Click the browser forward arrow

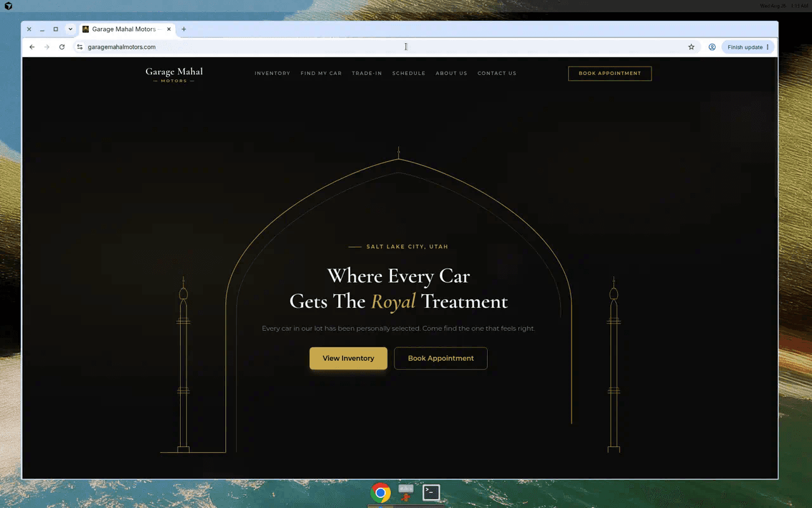point(46,47)
